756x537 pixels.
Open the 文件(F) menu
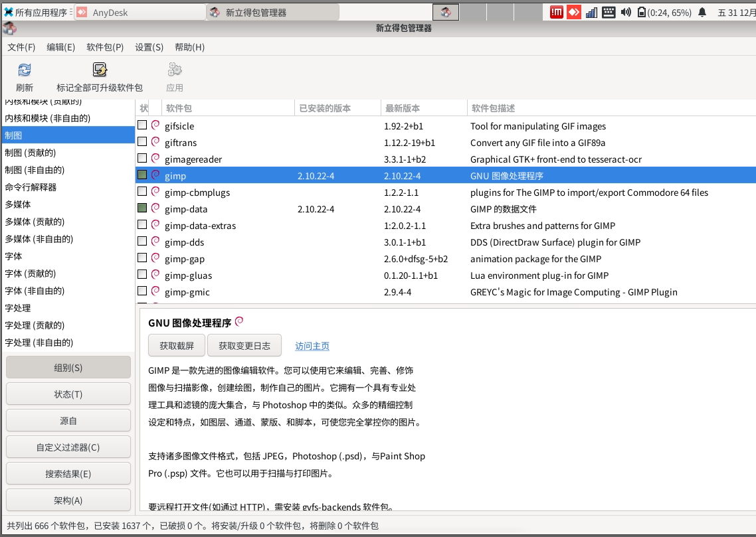coord(21,47)
